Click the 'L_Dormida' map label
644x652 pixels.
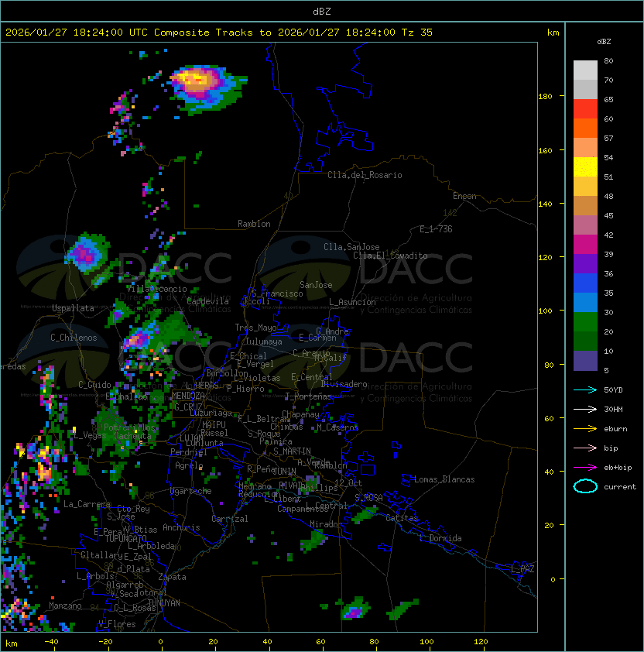coord(440,538)
